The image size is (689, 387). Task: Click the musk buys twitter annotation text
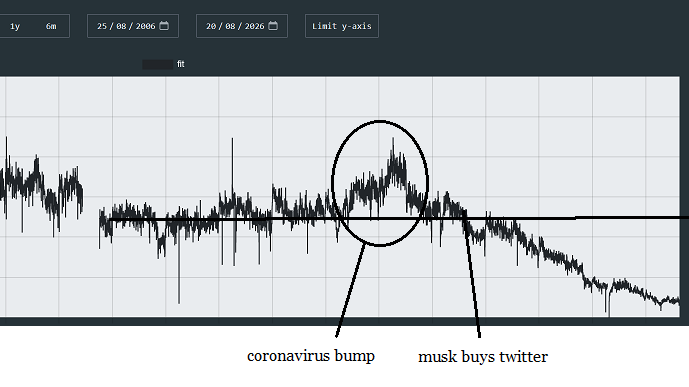pyautogui.click(x=483, y=357)
